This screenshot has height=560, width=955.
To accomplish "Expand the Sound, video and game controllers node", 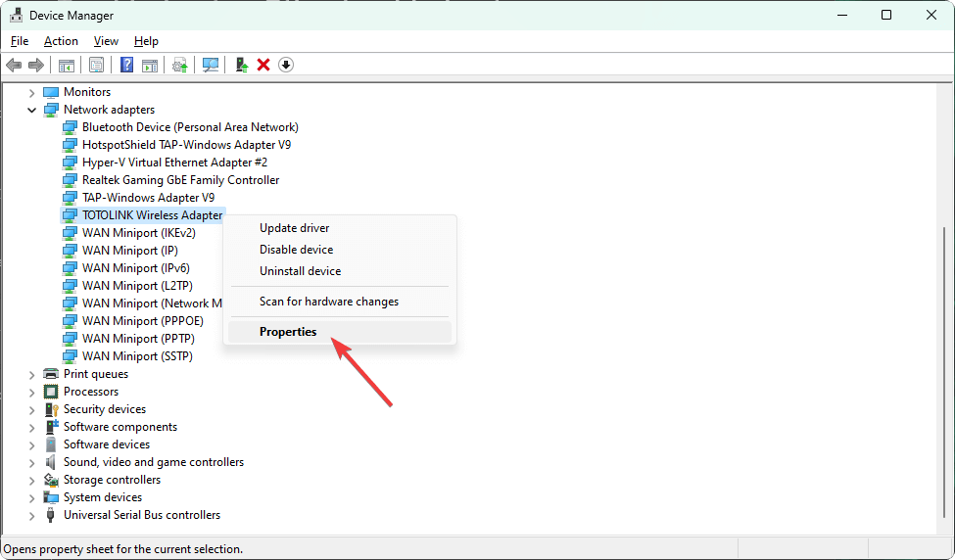I will pyautogui.click(x=31, y=463).
